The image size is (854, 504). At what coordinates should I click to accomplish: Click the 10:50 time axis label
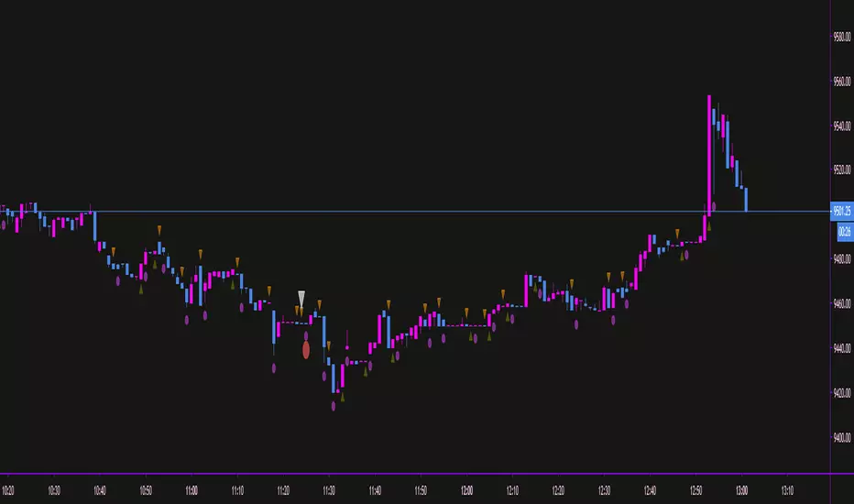[x=146, y=490]
